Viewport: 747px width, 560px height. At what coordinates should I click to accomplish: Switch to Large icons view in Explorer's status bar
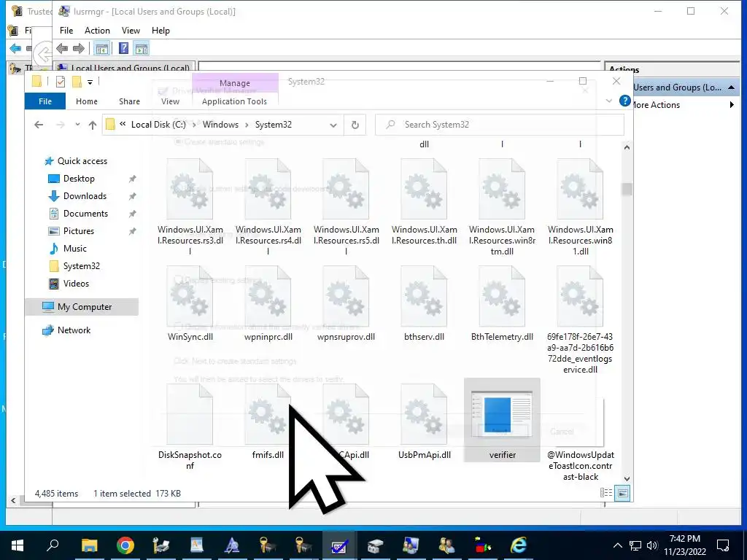point(623,494)
